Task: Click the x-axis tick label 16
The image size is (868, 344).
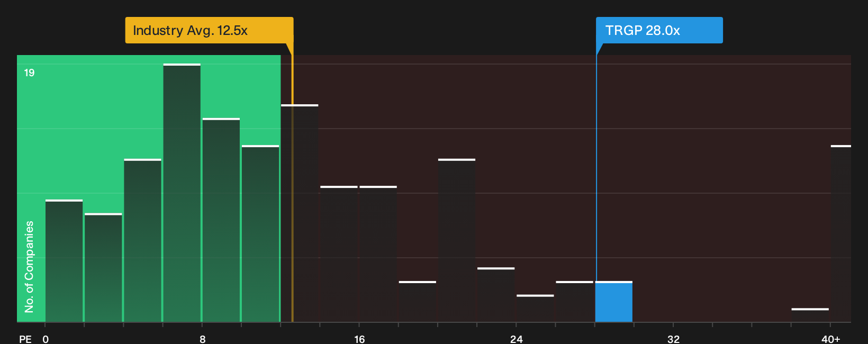Action: click(359, 339)
